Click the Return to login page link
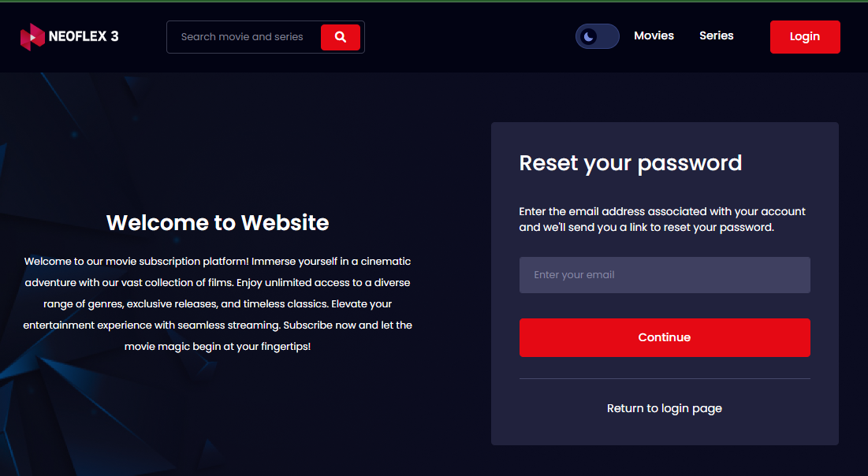This screenshot has height=476, width=868. 664,407
